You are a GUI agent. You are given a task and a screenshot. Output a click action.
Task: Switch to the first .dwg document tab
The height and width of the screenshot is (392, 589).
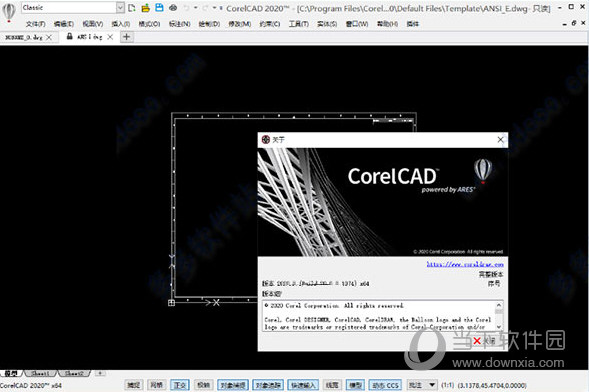pyautogui.click(x=24, y=37)
